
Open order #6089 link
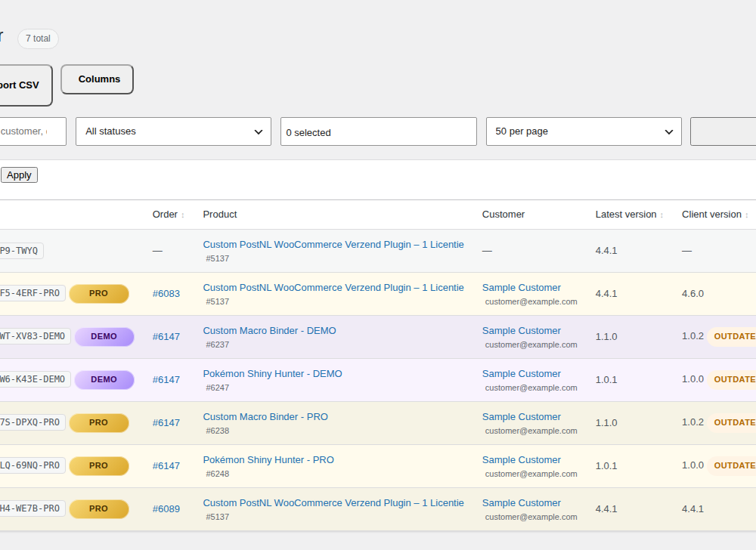click(x=166, y=509)
